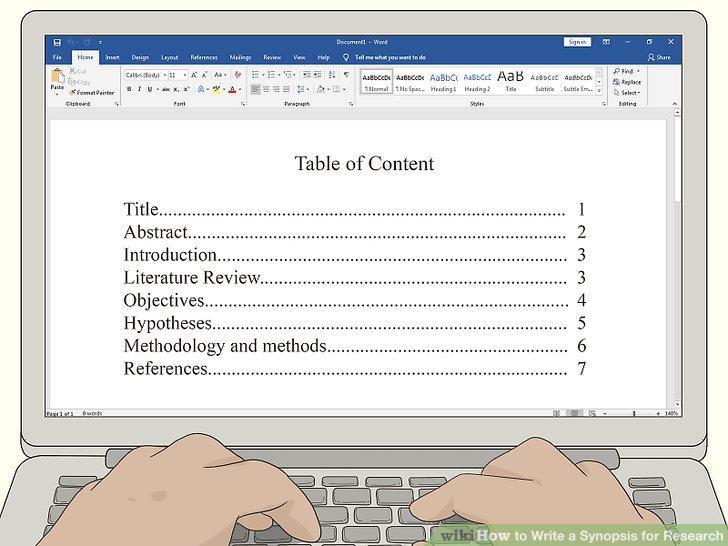Open the Help tab
This screenshot has height=546, width=728.
tap(324, 57)
